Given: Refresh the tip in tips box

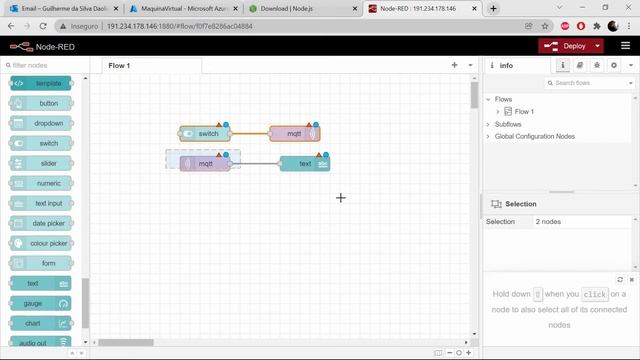Looking at the screenshot, I should [620, 280].
